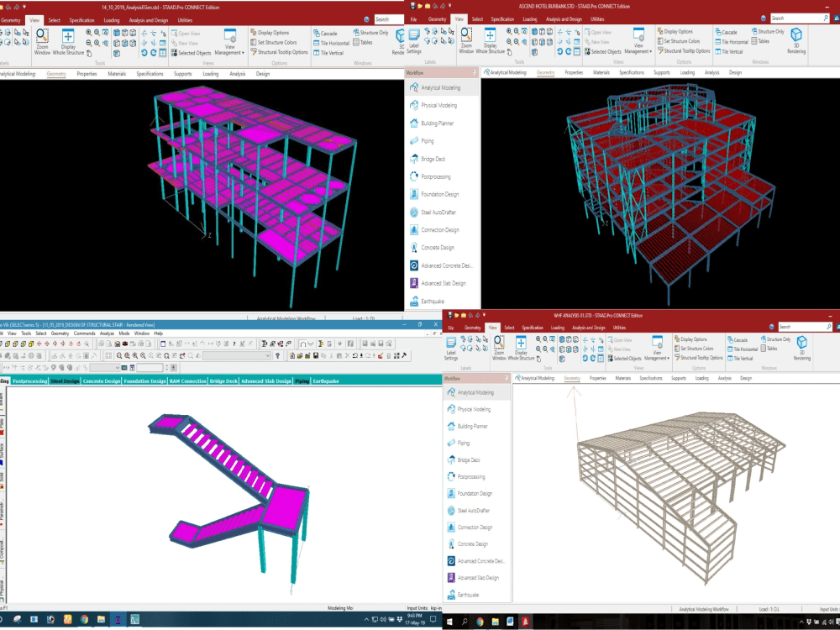Switch to Advanced Slab Design tab in Stair window

coord(265,381)
